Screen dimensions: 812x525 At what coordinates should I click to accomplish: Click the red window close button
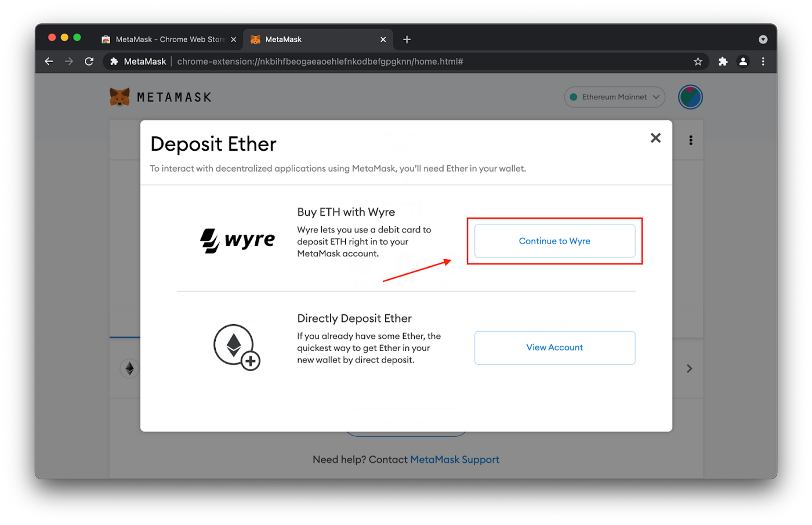click(x=52, y=37)
